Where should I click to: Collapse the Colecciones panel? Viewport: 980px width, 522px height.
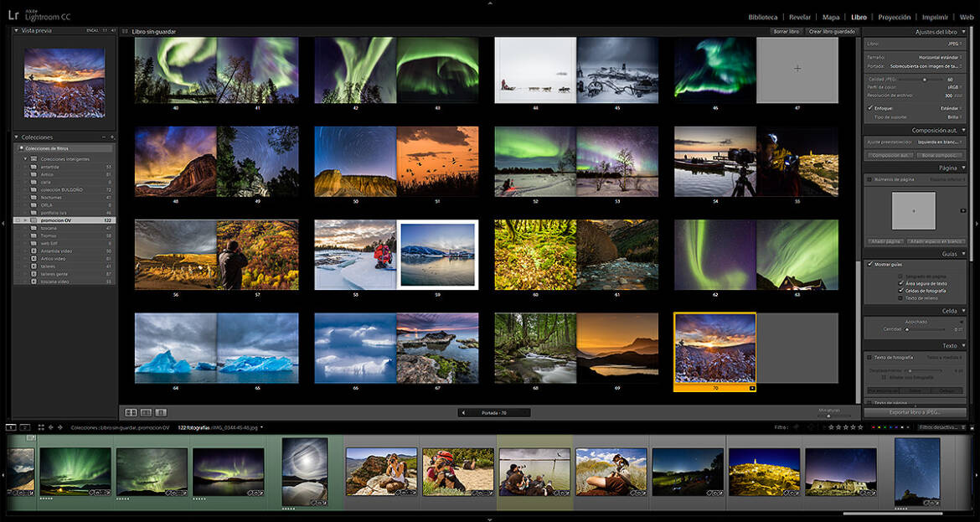[x=17, y=137]
